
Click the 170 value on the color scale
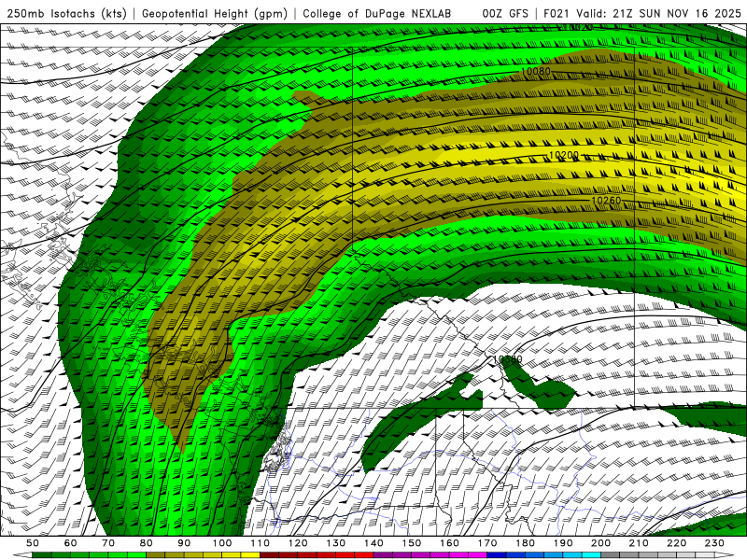487,543
